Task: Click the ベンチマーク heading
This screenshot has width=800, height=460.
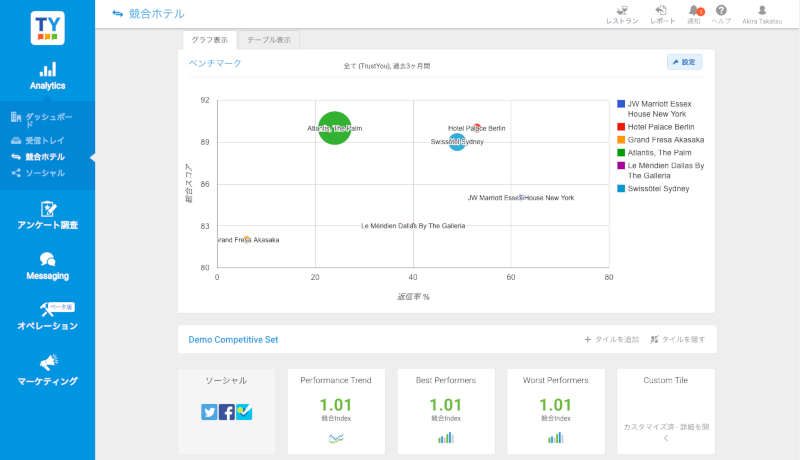Action: tap(215, 63)
